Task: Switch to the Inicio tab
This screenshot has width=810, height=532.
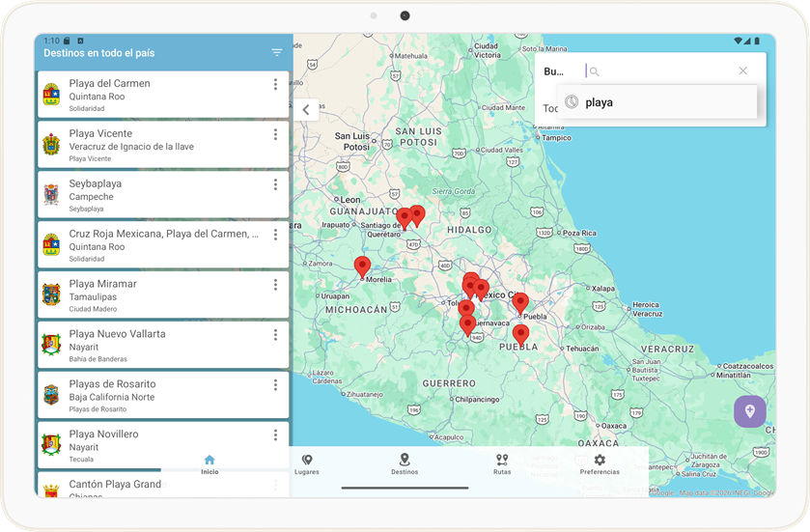Action: 209,464
